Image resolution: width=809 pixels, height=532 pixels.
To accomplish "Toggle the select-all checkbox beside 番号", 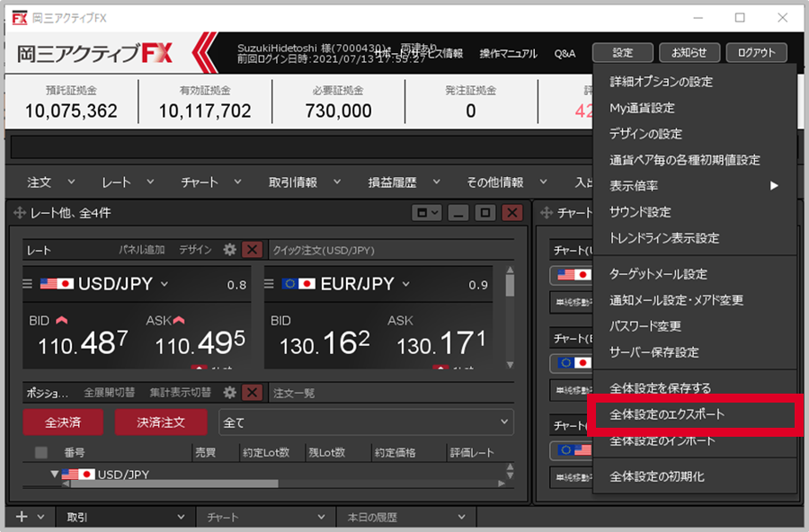I will coord(40,453).
